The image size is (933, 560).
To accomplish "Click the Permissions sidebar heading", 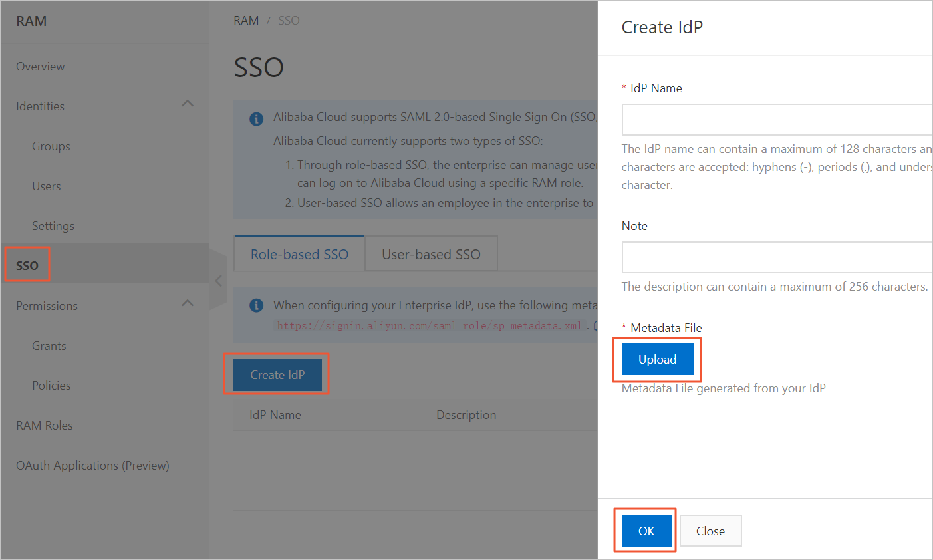I will (x=47, y=306).
